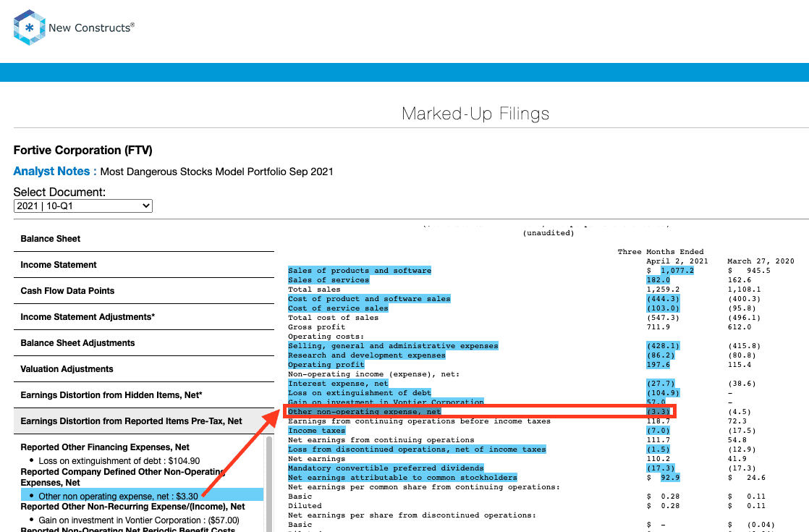Click 'Reported Other Non-Recurring Expense/(Income), Net' heading
The image size is (809, 532).
coord(132,507)
